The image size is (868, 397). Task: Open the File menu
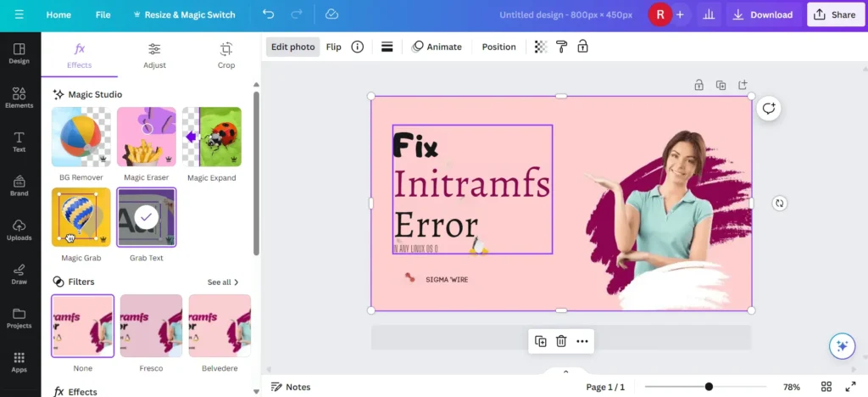coord(103,15)
